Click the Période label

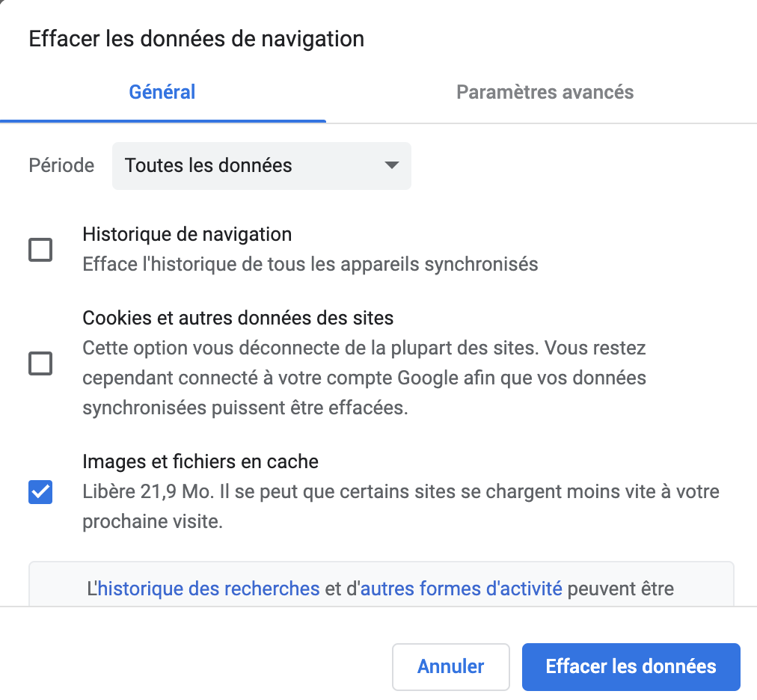pyautogui.click(x=61, y=165)
